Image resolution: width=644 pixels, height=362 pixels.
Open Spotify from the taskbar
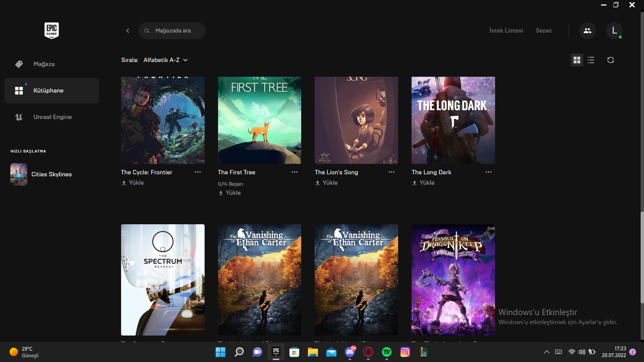click(386, 352)
